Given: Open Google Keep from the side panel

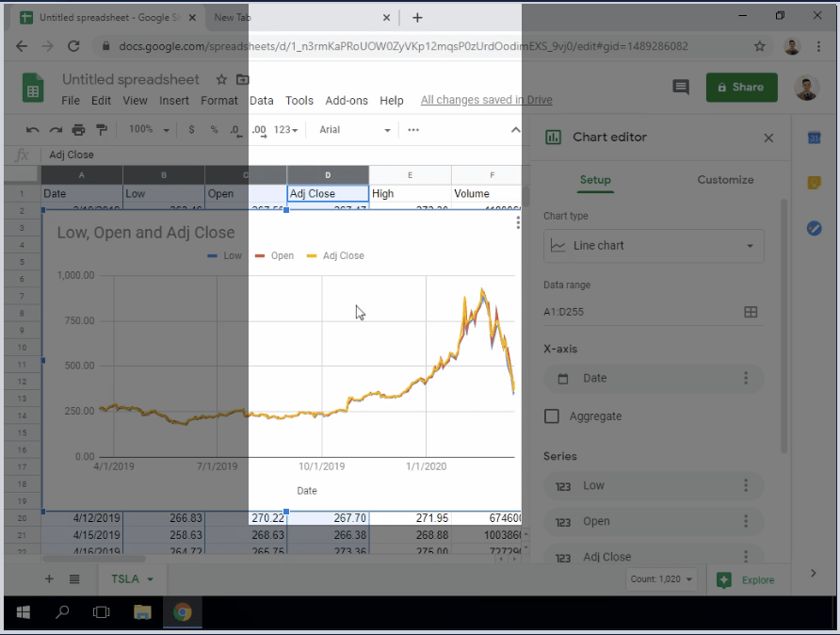Looking at the screenshot, I should pyautogui.click(x=814, y=183).
